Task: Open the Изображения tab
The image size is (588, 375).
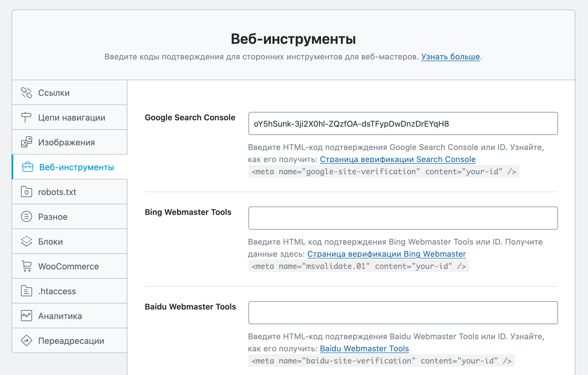Action: tap(69, 142)
